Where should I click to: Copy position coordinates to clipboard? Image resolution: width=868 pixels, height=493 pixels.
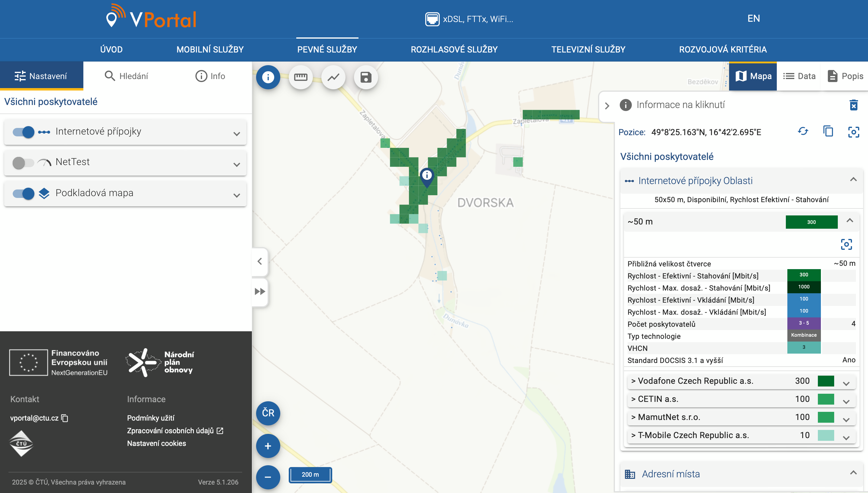pos(828,131)
